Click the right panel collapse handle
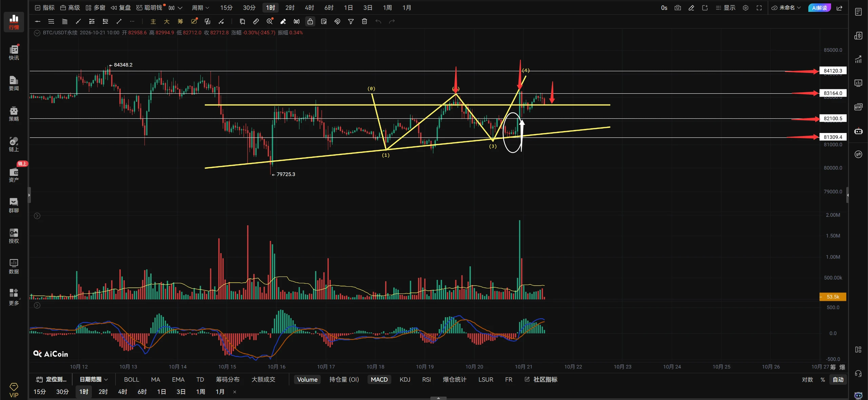868x400 pixels. pos(848,195)
